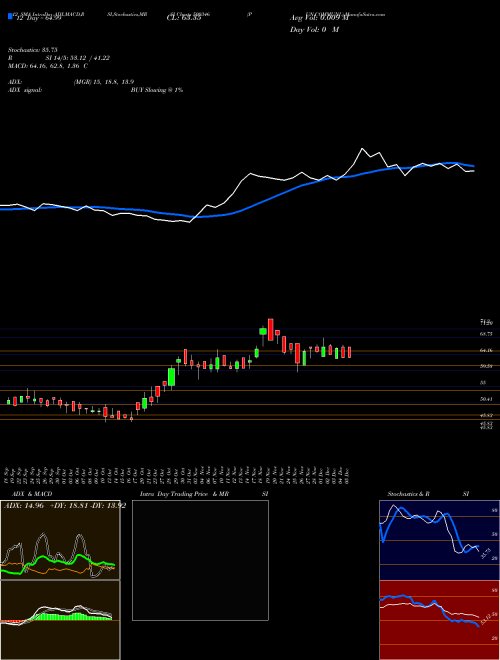Click inside the empty Intra Day Trading panel

tap(200, 560)
